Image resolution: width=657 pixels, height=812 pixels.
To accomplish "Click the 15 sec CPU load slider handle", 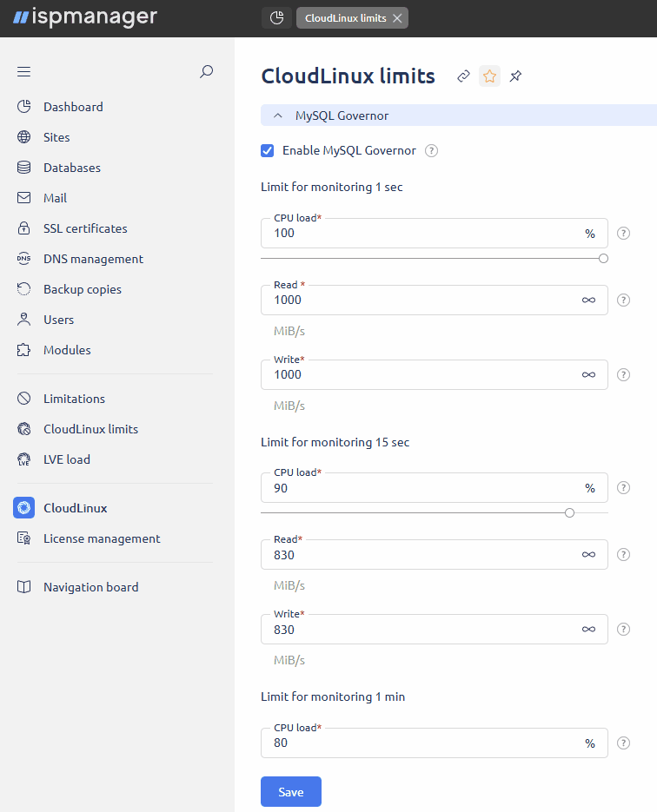I will click(569, 512).
